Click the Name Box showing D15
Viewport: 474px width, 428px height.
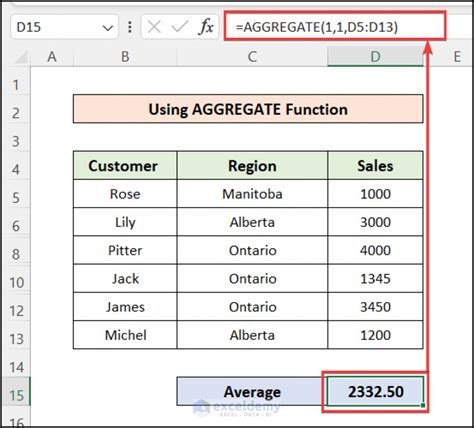(x=64, y=27)
